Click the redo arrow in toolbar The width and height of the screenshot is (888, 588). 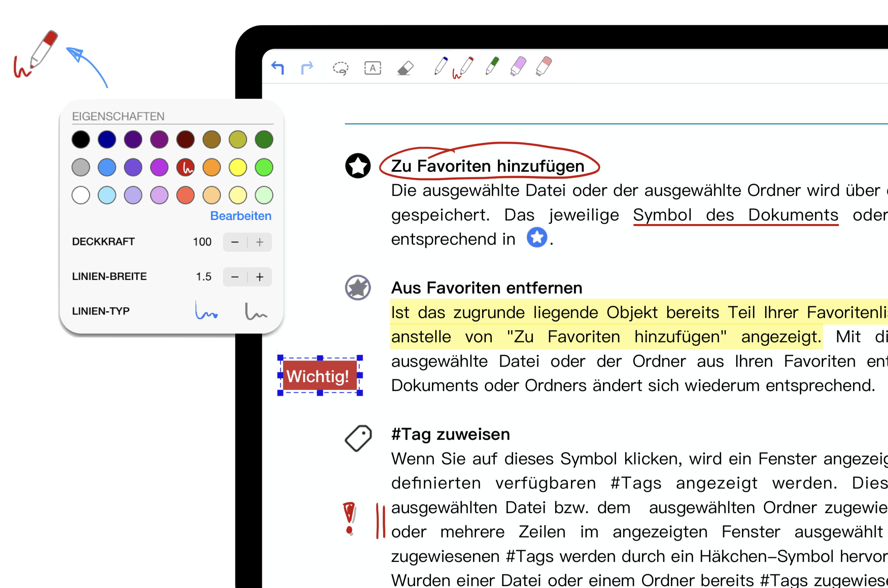coord(307,68)
